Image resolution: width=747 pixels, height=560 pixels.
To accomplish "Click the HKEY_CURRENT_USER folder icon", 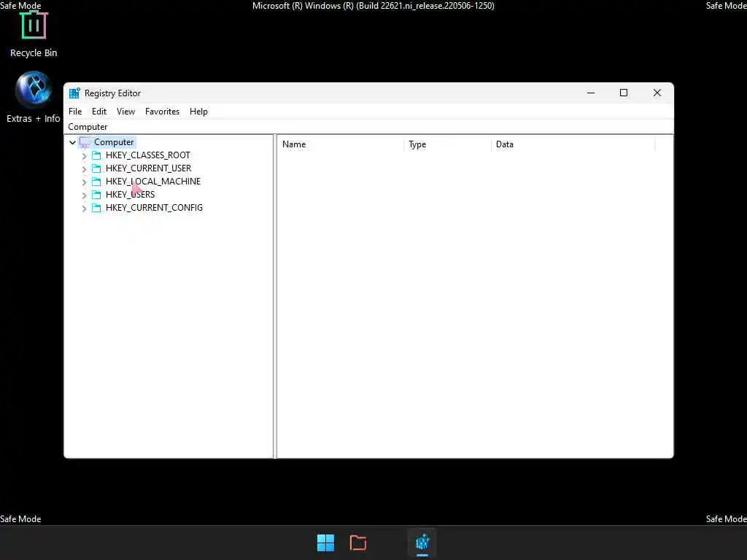I will [97, 168].
